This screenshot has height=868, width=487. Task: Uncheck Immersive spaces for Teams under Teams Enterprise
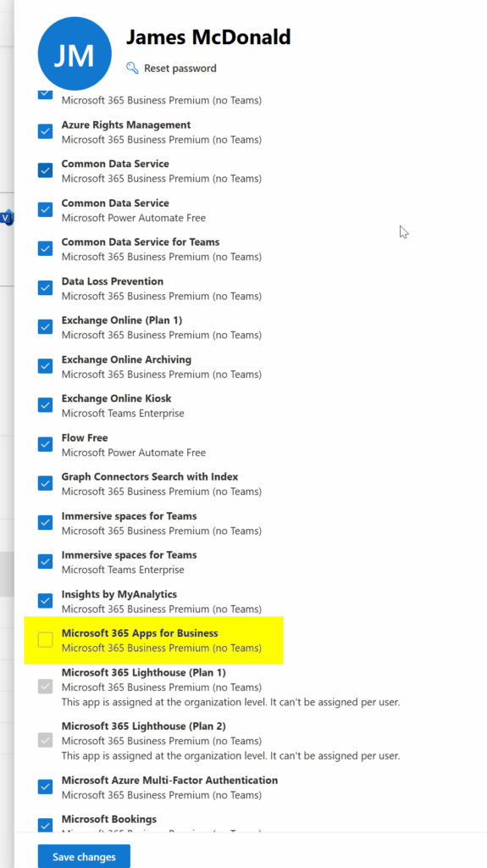tap(46, 561)
